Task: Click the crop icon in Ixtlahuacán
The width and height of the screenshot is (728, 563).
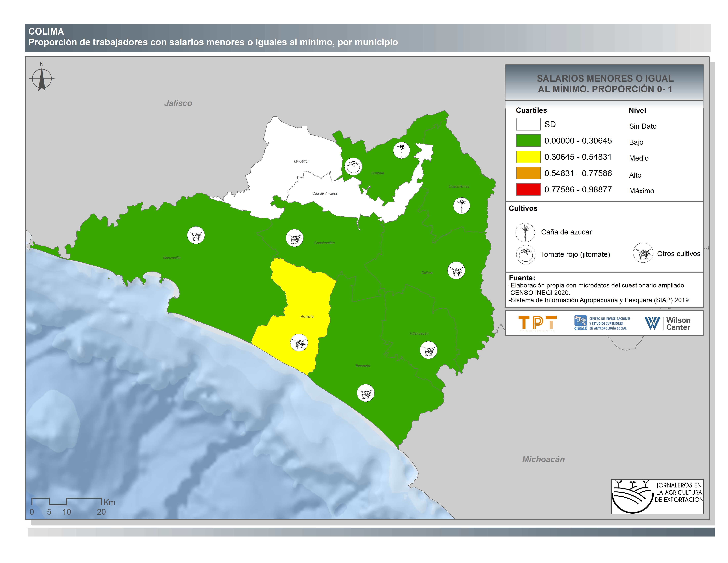Action: (x=428, y=350)
